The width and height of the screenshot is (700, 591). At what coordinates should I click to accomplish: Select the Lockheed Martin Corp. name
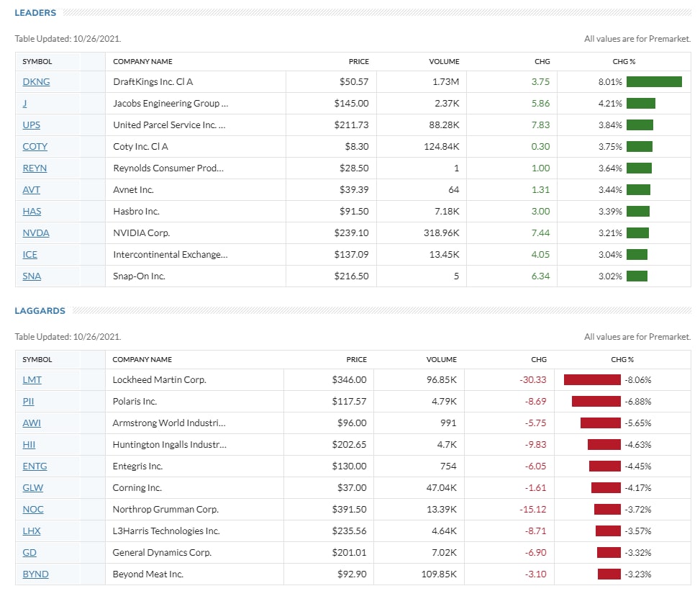(x=160, y=379)
